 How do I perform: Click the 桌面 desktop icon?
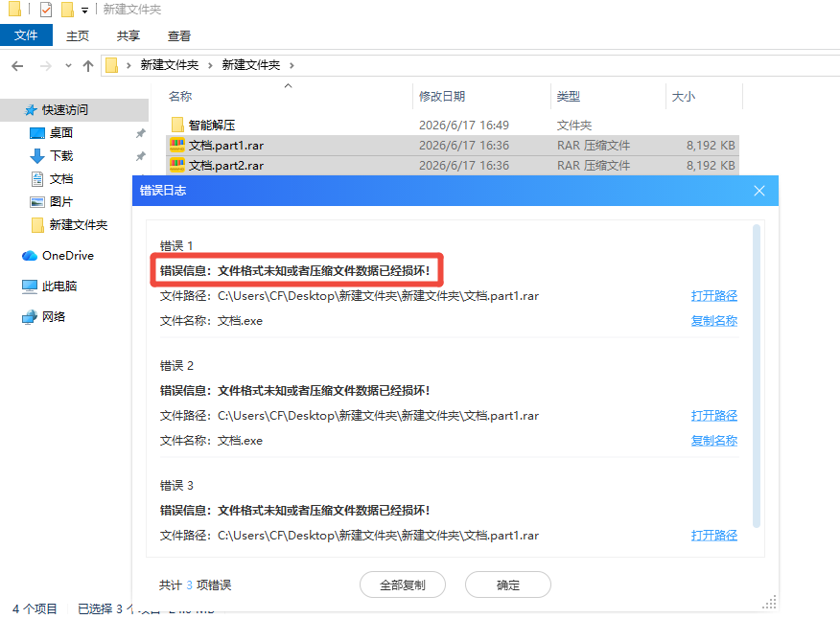click(37, 133)
